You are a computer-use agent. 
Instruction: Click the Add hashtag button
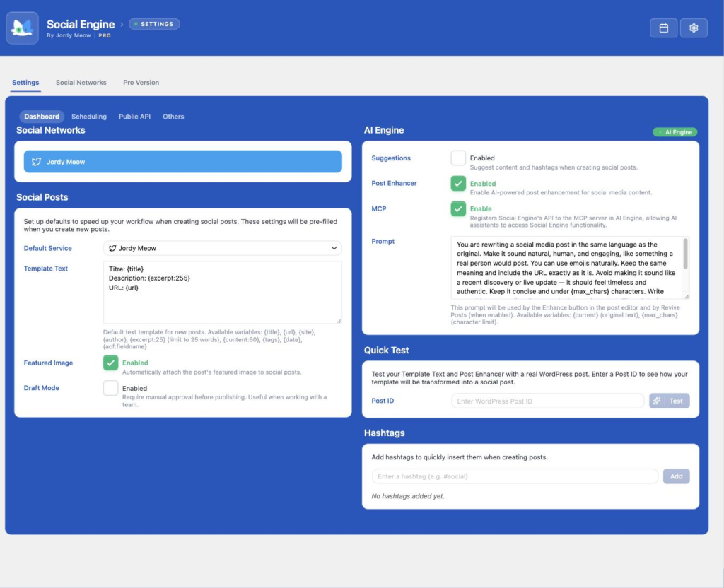pyautogui.click(x=676, y=476)
